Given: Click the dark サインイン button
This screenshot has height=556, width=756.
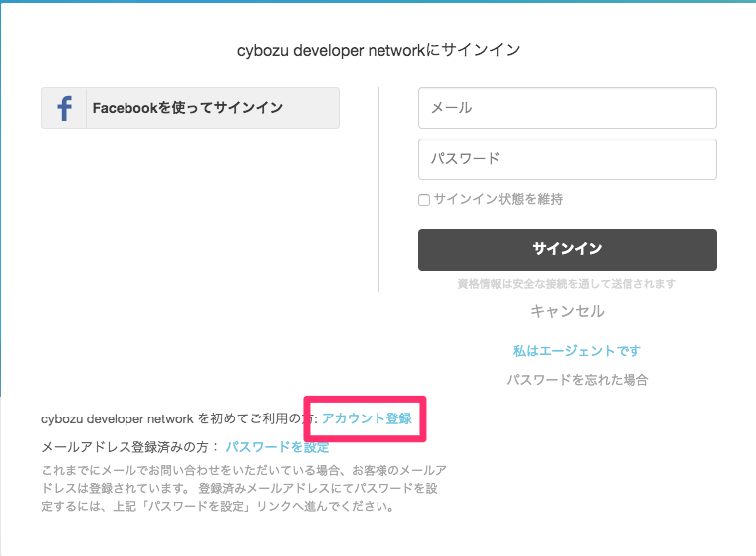Looking at the screenshot, I should (568, 250).
